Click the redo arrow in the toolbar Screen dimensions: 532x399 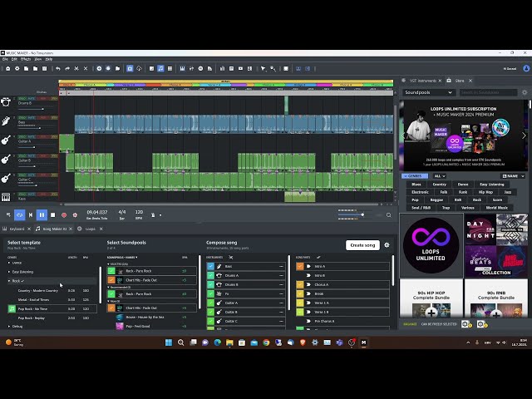pos(67,68)
